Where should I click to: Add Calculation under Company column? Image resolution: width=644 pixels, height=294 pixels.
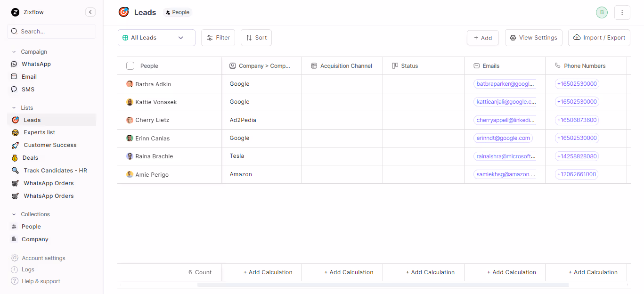[268, 272]
